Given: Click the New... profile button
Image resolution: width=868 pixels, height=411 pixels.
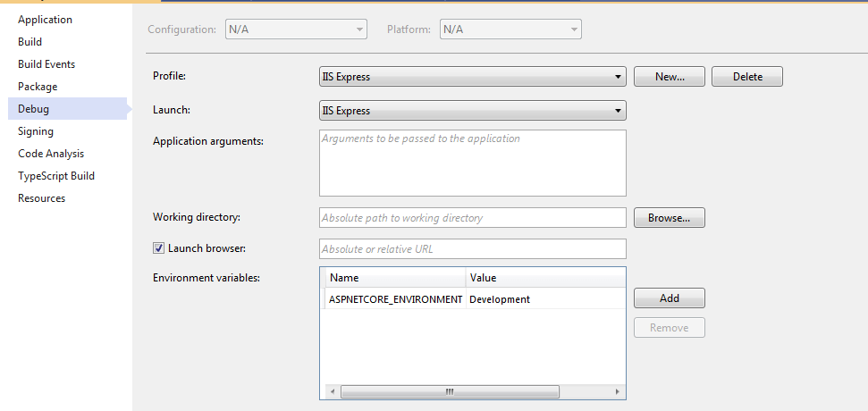Looking at the screenshot, I should 670,77.
